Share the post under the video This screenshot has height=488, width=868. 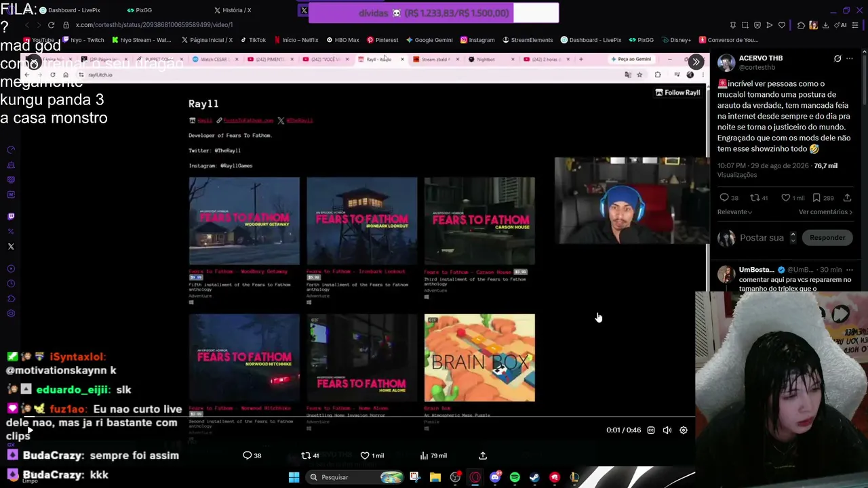(483, 455)
